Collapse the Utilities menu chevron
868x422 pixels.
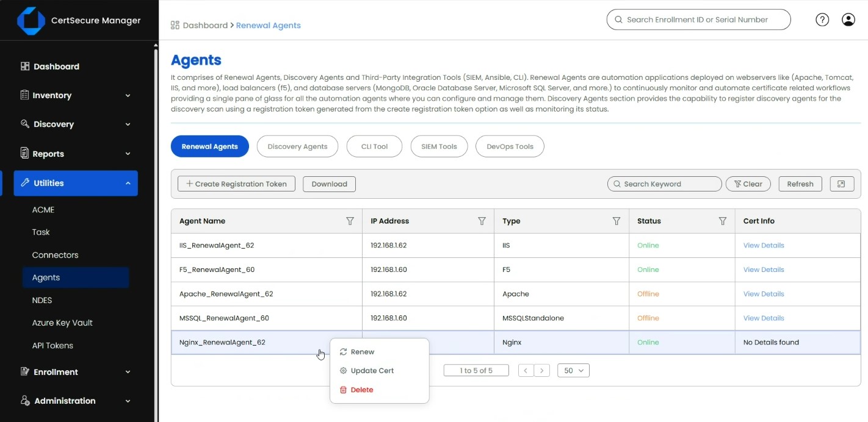click(x=128, y=183)
